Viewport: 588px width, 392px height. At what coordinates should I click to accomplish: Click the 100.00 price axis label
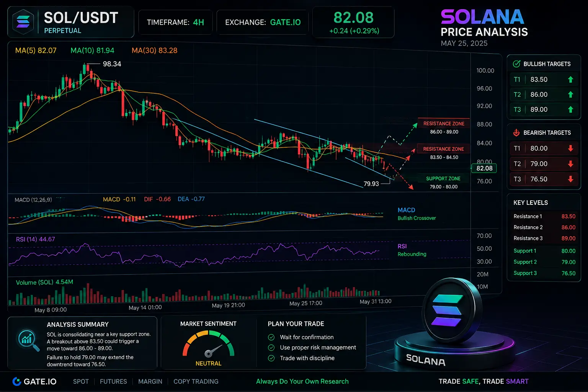click(x=485, y=70)
